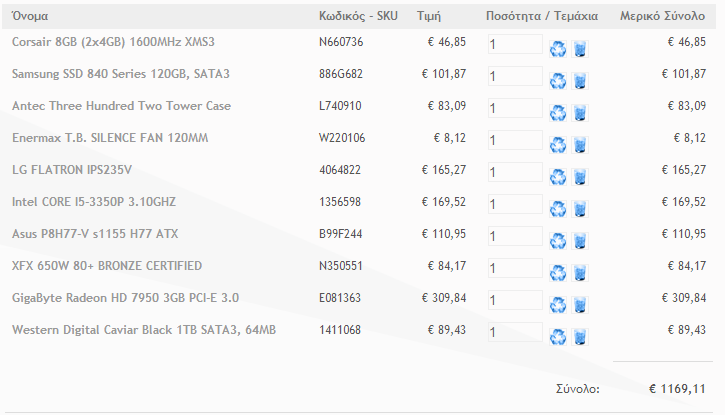Click the refresh icon for Asus P8H77-V
The image size is (725, 415).
coord(558,241)
